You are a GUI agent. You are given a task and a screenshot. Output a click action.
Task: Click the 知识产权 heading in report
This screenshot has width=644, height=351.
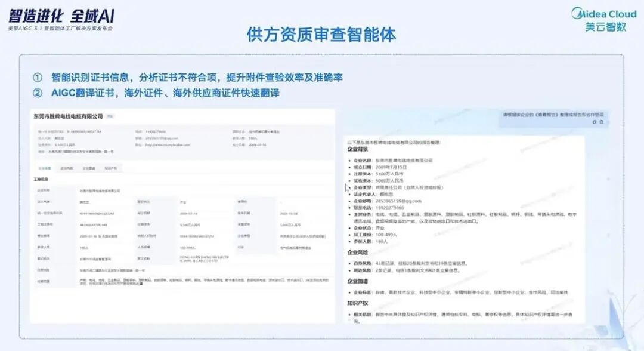click(357, 303)
